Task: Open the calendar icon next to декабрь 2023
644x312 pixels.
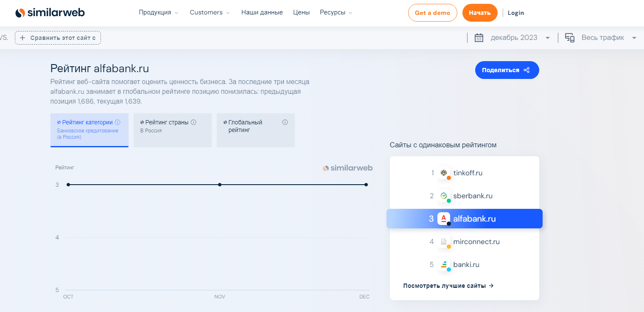Action: (x=479, y=38)
